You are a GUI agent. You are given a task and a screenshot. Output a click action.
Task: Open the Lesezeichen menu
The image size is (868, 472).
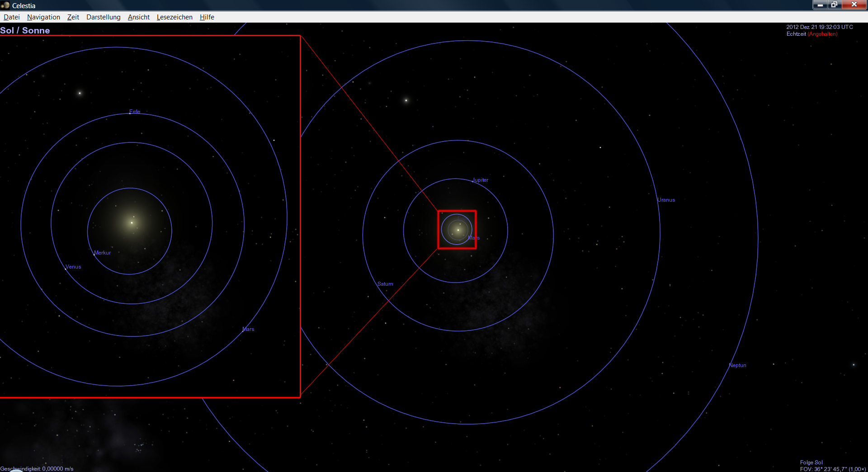175,17
